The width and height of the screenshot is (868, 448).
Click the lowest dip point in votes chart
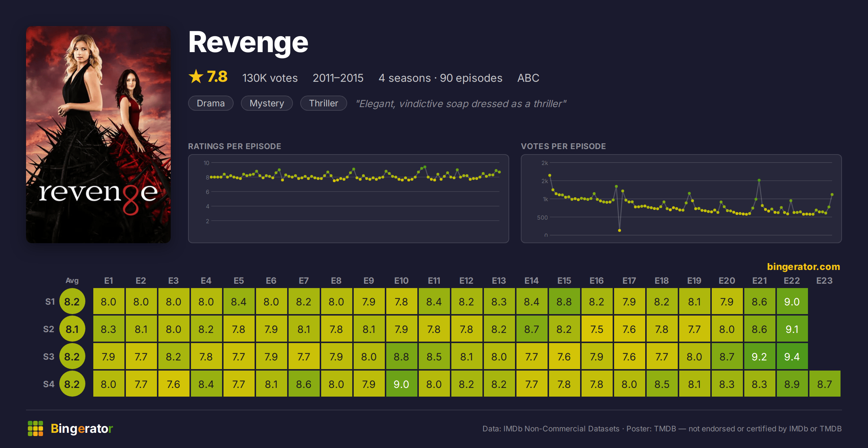pos(620,231)
